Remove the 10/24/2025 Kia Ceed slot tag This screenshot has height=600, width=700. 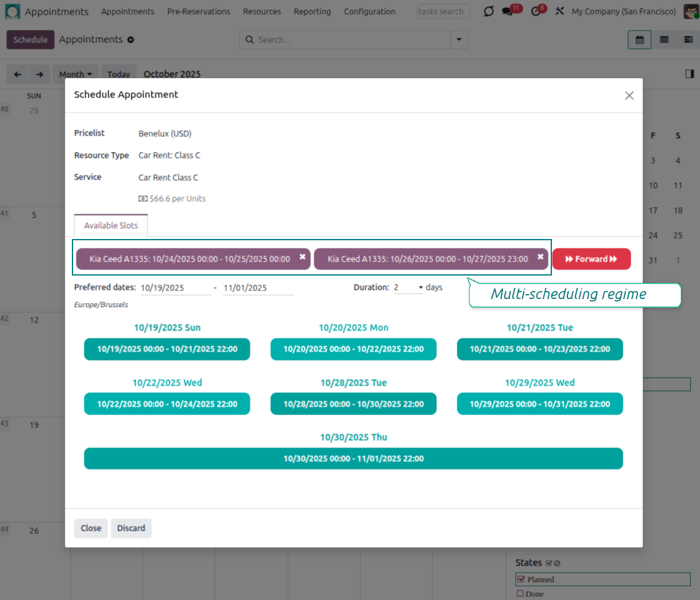(x=302, y=257)
